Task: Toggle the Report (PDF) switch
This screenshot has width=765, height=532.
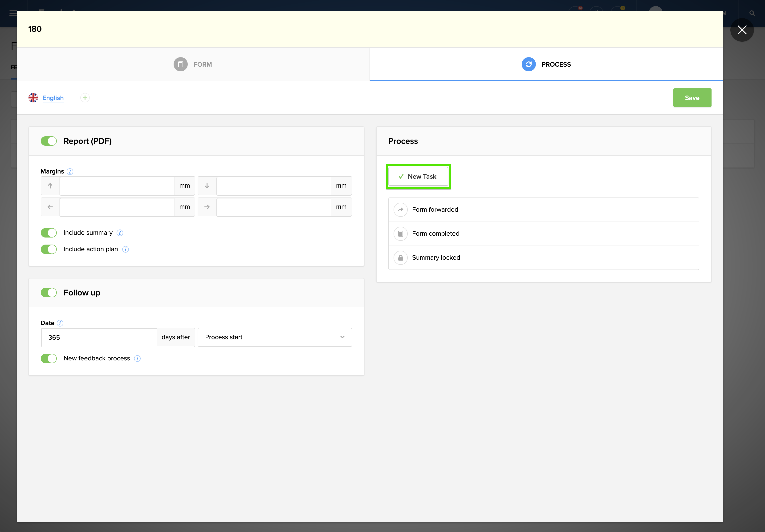Action: (x=49, y=141)
